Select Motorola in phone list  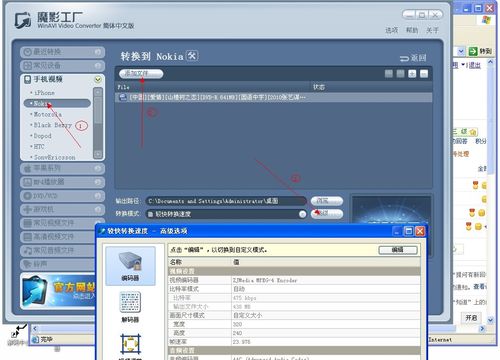(48, 114)
